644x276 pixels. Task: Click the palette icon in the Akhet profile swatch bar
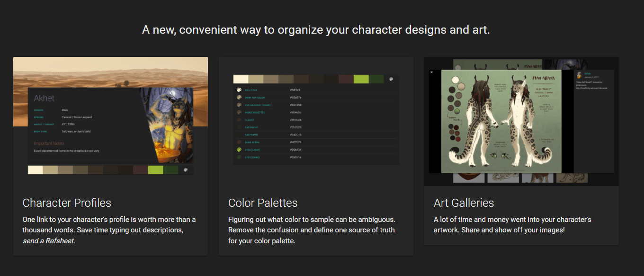pyautogui.click(x=186, y=170)
